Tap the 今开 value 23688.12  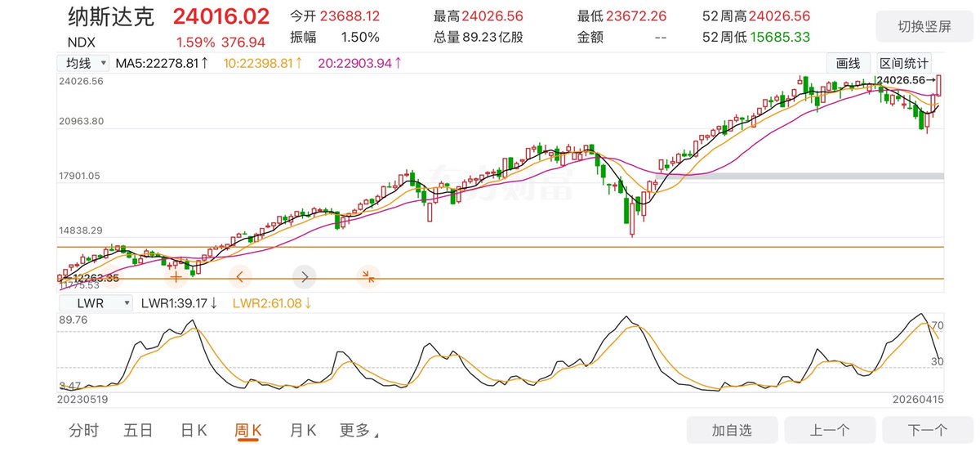click(350, 16)
